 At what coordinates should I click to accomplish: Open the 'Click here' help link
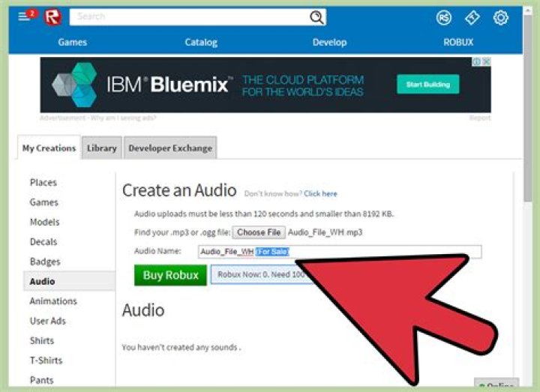tap(320, 193)
